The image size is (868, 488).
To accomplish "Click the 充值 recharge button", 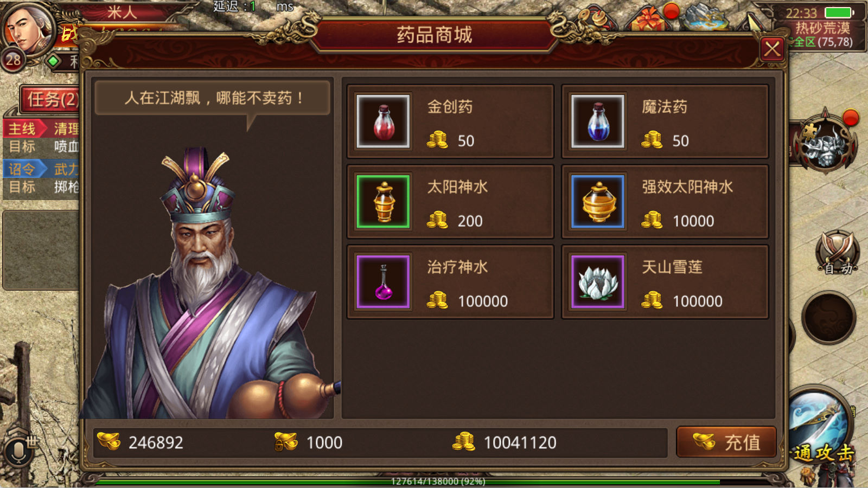I will point(726,442).
